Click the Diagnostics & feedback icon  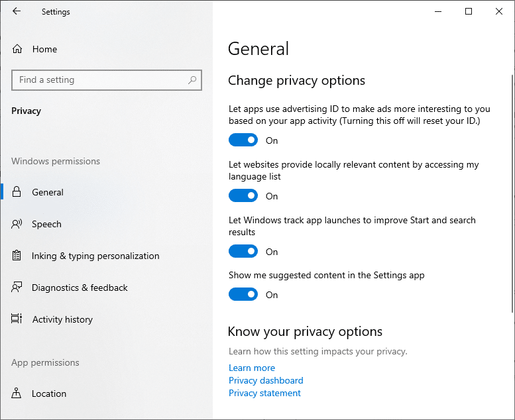17,288
